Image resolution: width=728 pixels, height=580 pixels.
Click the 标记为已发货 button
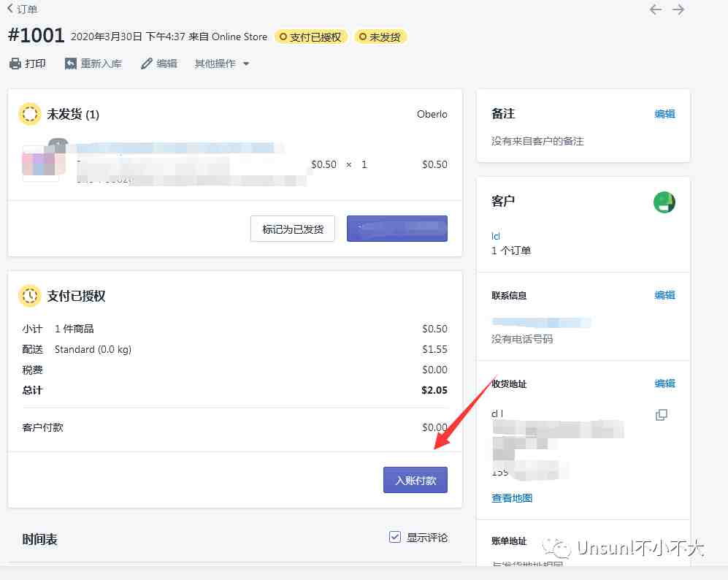(292, 229)
